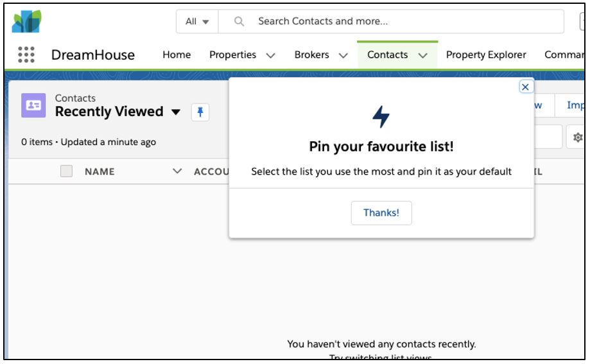590x364 pixels.
Task: Open the All search scope dropdown
Action: [197, 21]
